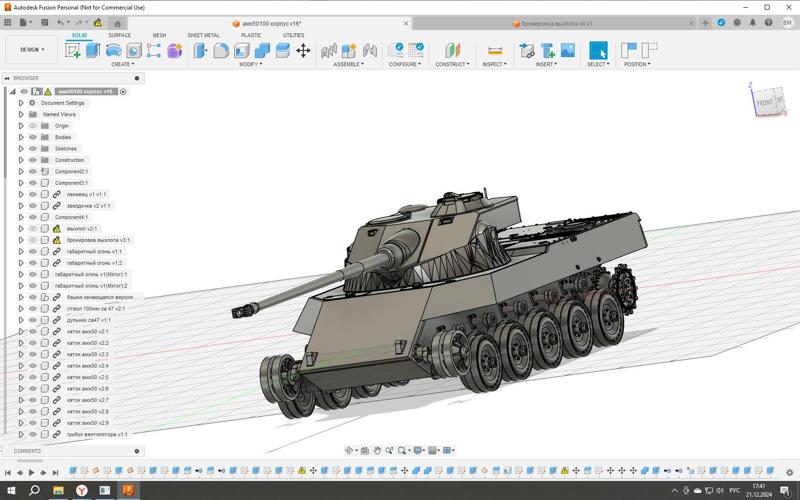Select the Shell tool
Viewport: 800px width, 500px height.
point(241,50)
